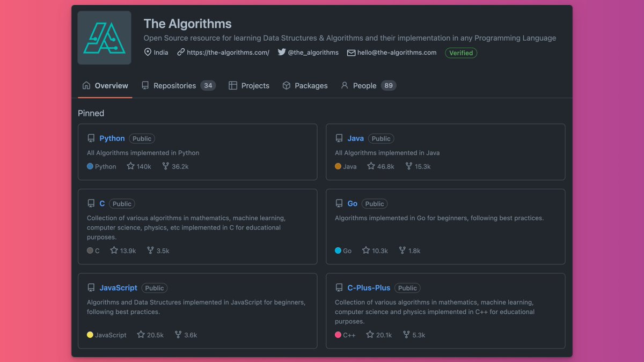Screen dimensions: 644x362
Task: Click the envelope email icon
Action: coord(352,53)
